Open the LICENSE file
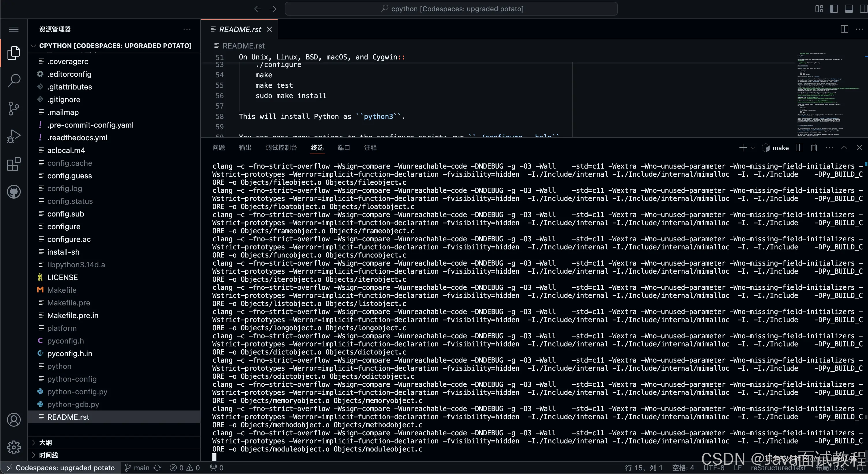The width and height of the screenshot is (868, 474). tap(115, 277)
